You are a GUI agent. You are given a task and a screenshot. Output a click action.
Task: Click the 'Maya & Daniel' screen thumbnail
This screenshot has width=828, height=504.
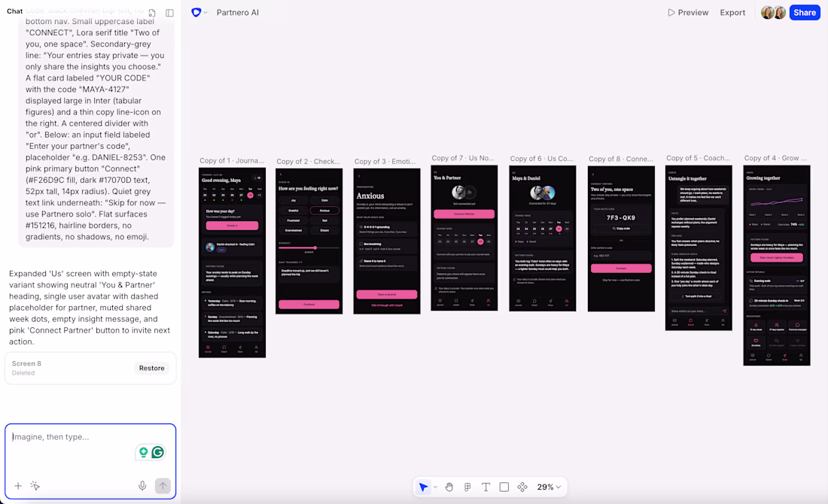pos(542,238)
